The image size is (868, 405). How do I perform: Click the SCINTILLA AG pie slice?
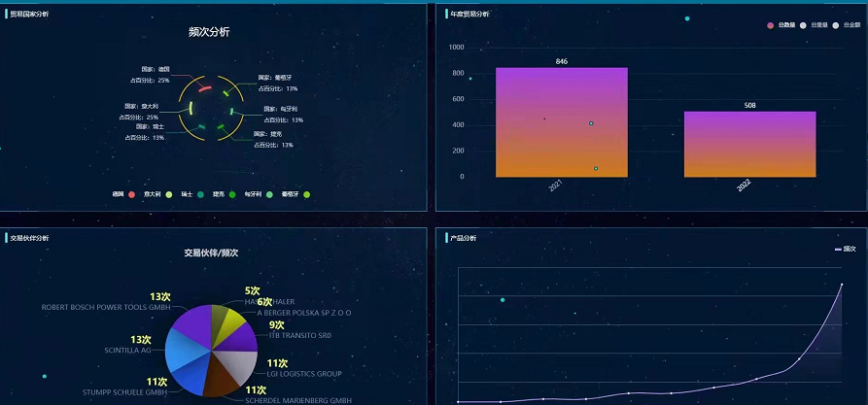pos(181,354)
